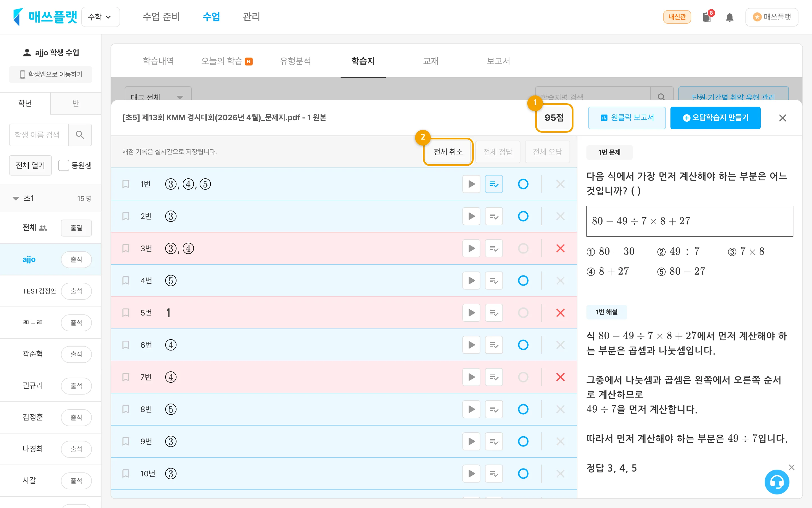Open explanation icon for question 2번

pyautogui.click(x=494, y=216)
